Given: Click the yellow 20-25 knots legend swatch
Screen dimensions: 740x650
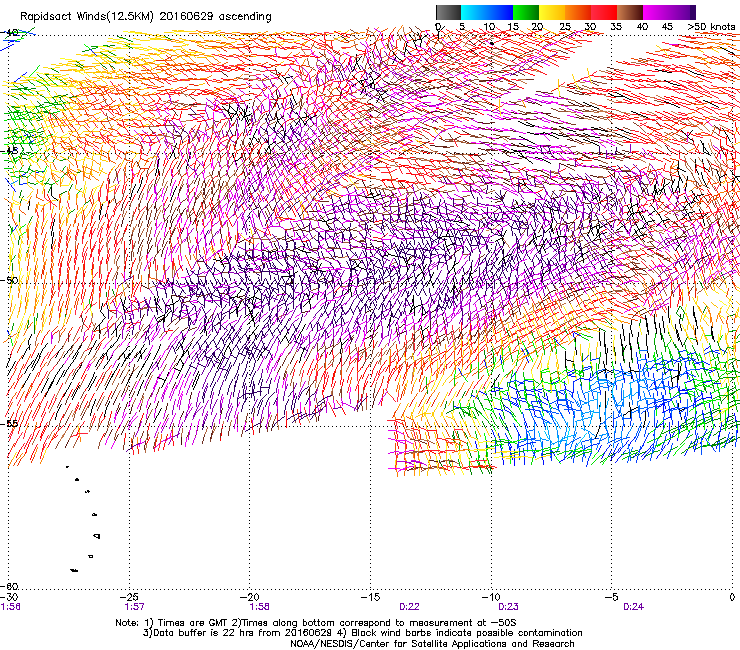Looking at the screenshot, I should (552, 12).
